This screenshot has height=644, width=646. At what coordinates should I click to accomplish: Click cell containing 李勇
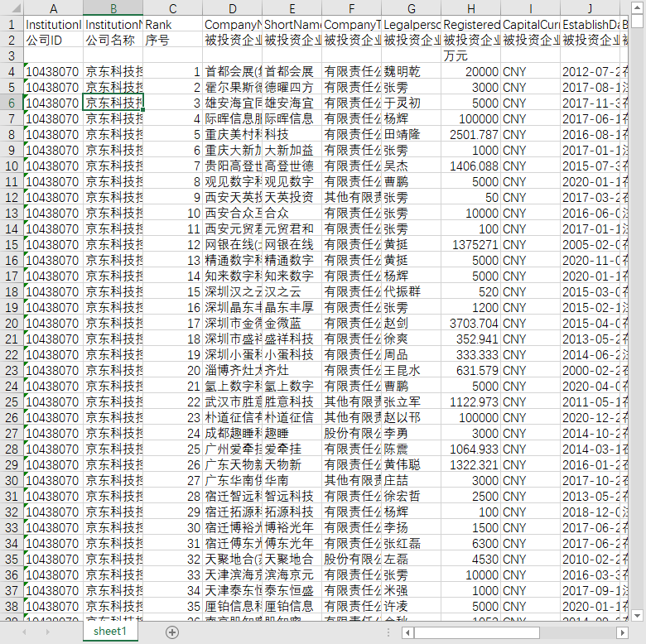(x=411, y=433)
